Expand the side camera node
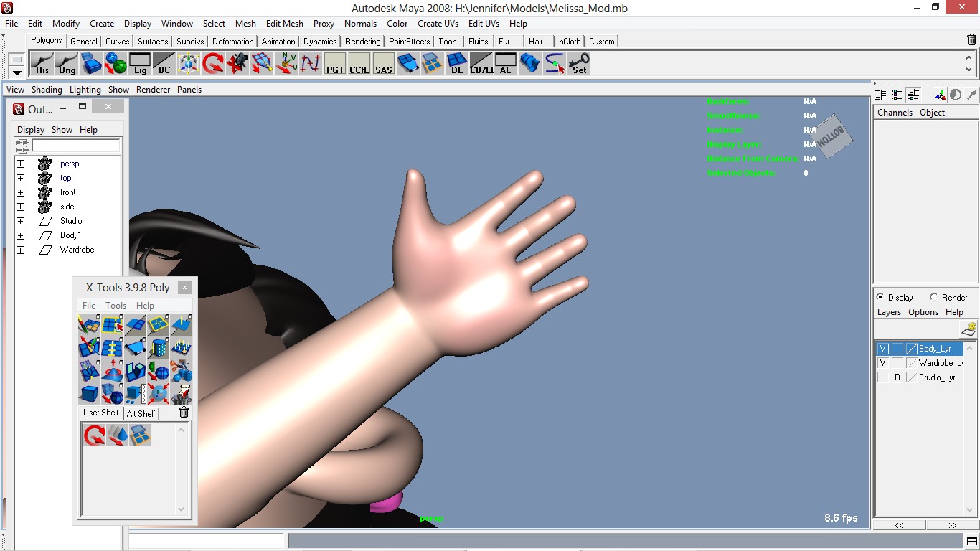Screen dimensions: 980x551 tap(20, 207)
